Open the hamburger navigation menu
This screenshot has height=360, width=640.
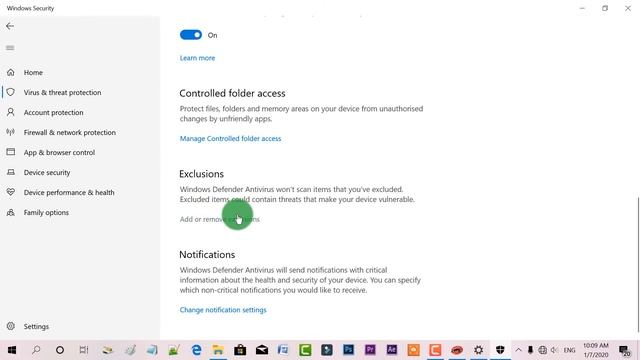tap(10, 48)
